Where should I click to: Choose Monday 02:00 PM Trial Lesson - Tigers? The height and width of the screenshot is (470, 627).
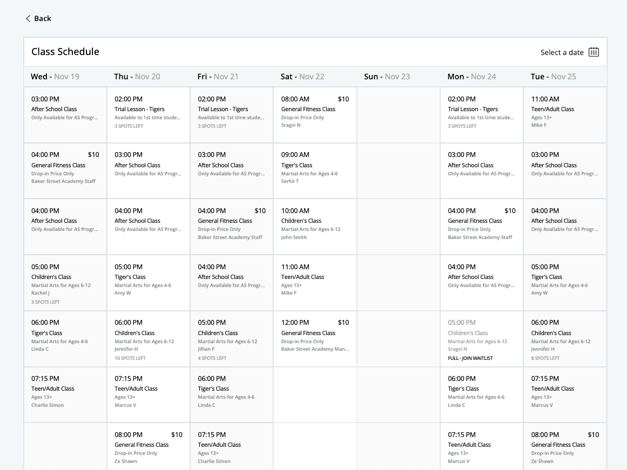[x=481, y=114]
